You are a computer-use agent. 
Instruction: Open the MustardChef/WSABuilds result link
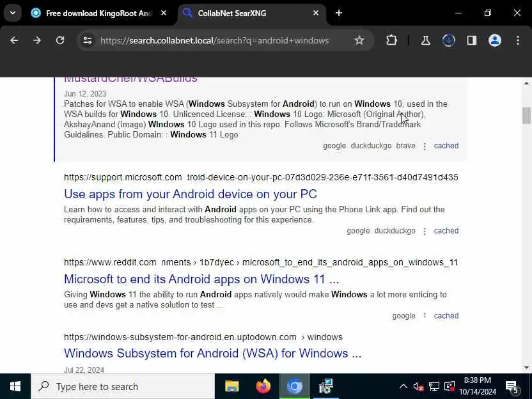click(x=130, y=79)
